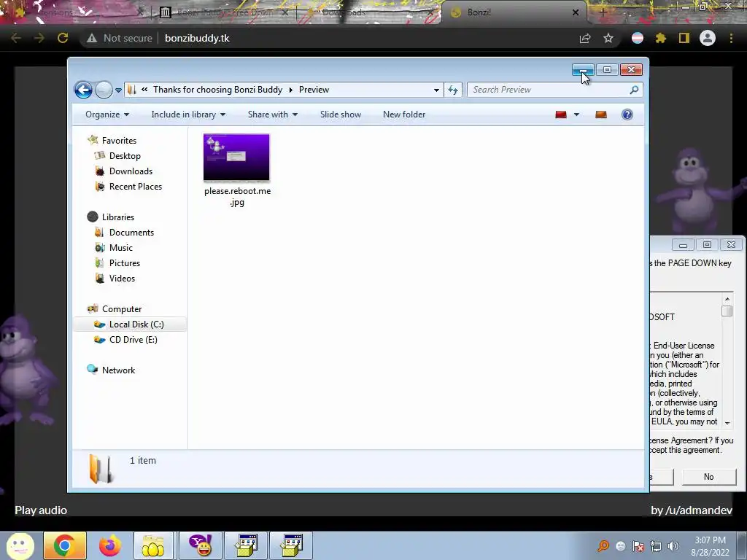
Task: Toggle the browser side panel icon
Action: tap(684, 38)
